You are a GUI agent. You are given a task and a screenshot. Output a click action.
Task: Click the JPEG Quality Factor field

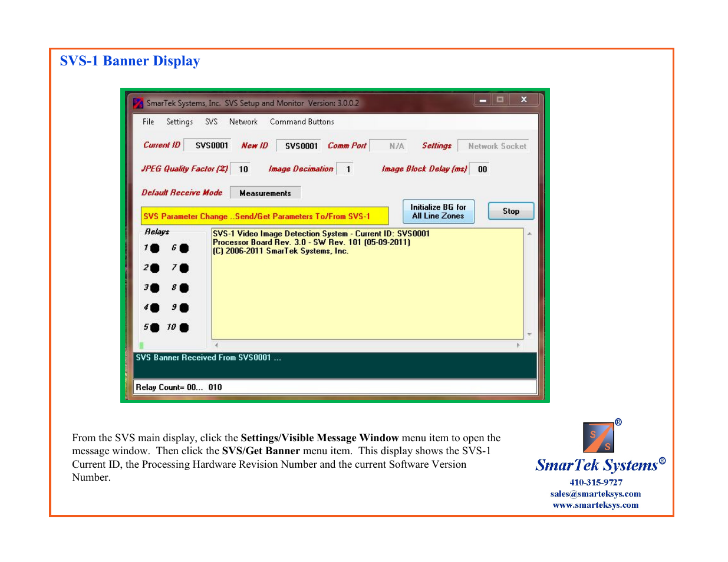click(241, 169)
